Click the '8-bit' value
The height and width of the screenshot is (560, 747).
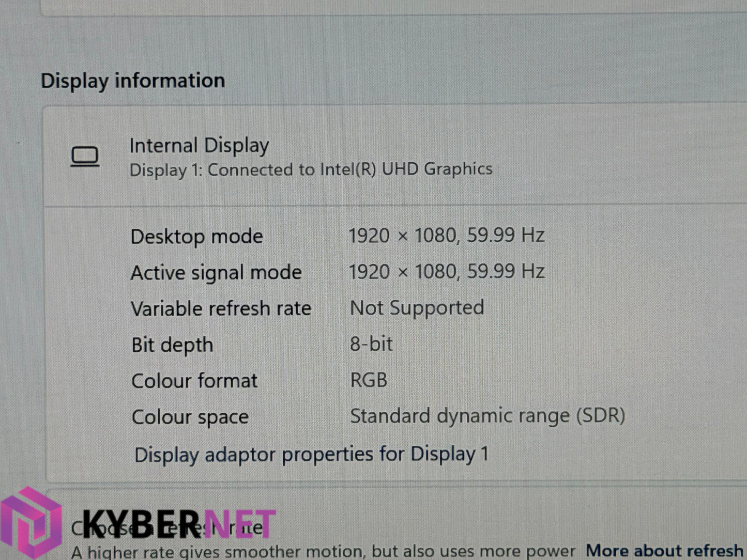pos(371,344)
